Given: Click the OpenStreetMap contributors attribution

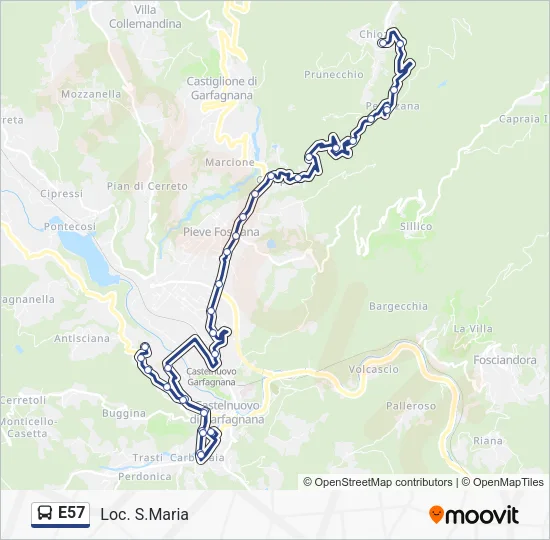Looking at the screenshot, I should (377, 482).
